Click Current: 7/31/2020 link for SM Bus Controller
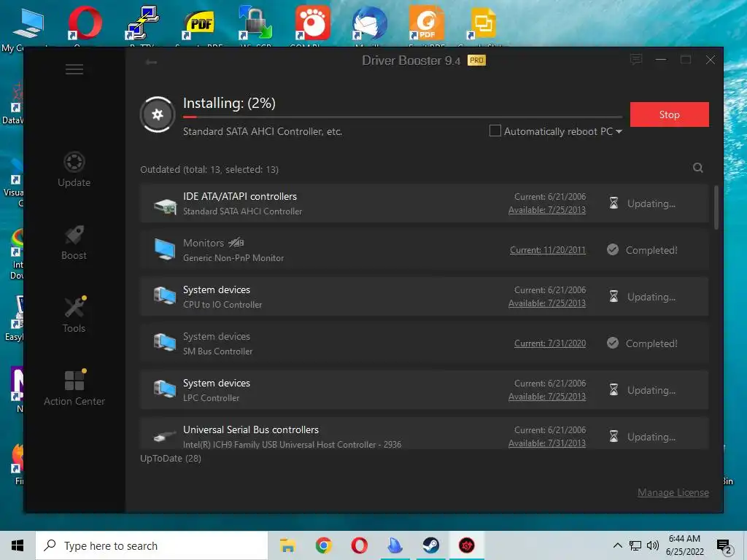747x560 pixels. (x=550, y=343)
